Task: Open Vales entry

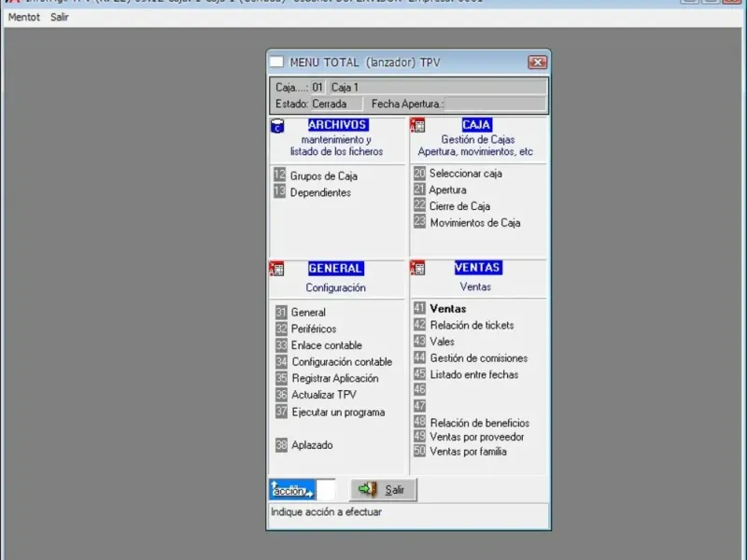Action: pyautogui.click(x=442, y=342)
